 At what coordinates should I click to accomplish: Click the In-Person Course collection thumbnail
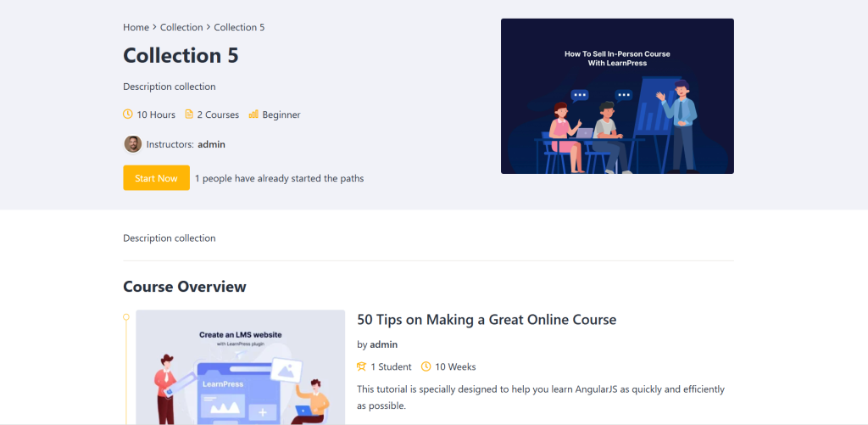click(x=617, y=96)
